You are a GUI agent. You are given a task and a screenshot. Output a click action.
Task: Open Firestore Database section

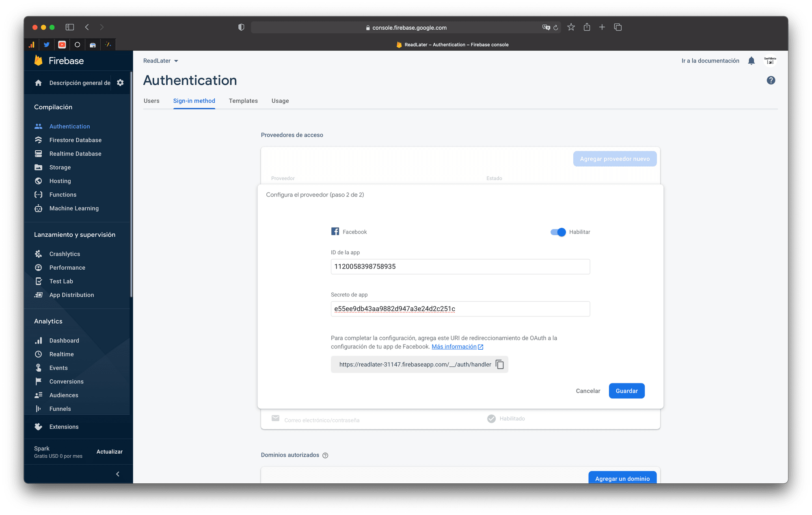(75, 140)
